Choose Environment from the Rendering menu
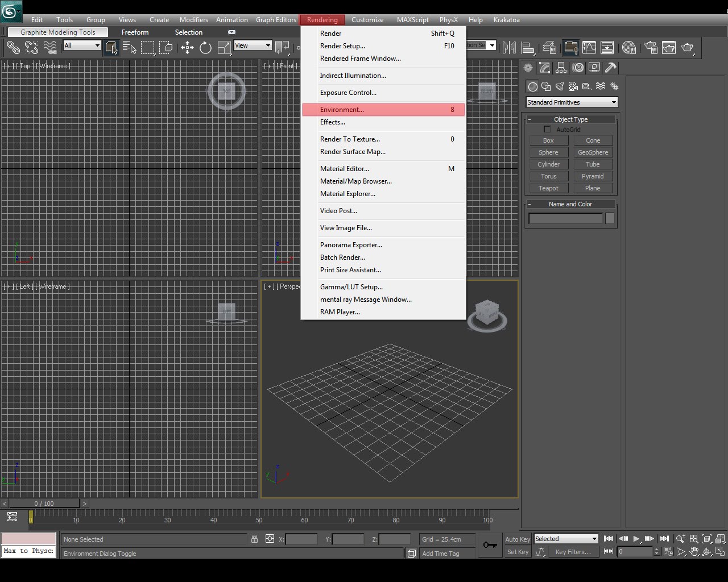728x582 pixels. click(341, 109)
